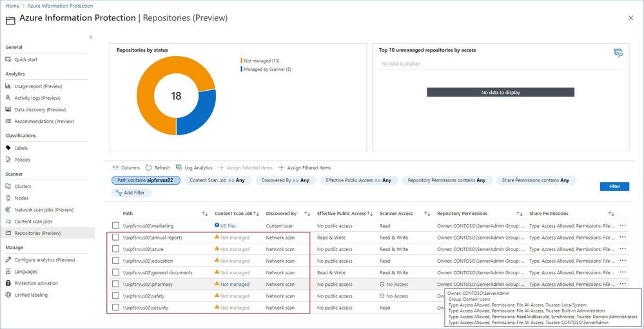644x329 pixels.
Task: Open the Effective Public Access filter pill
Action: click(358, 180)
